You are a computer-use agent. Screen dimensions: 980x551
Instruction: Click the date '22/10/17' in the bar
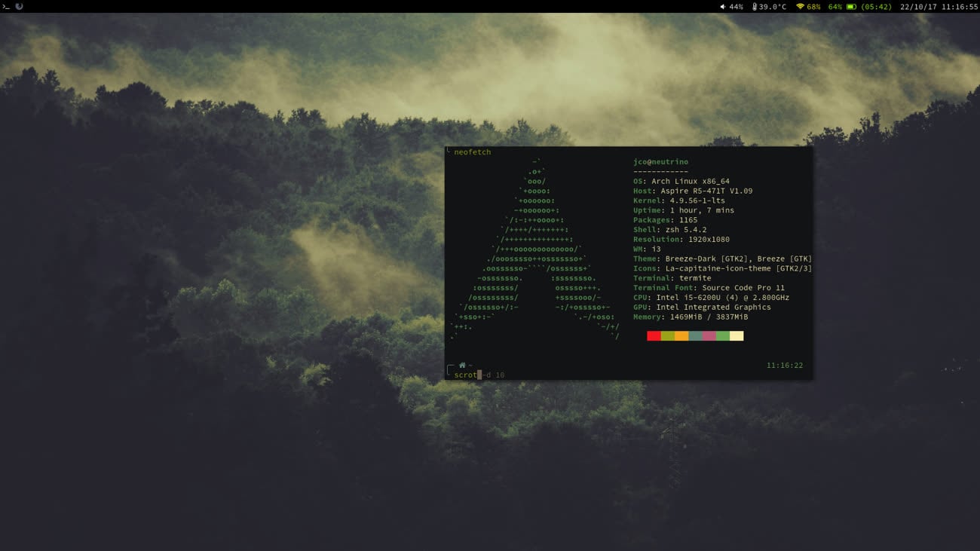coord(918,7)
